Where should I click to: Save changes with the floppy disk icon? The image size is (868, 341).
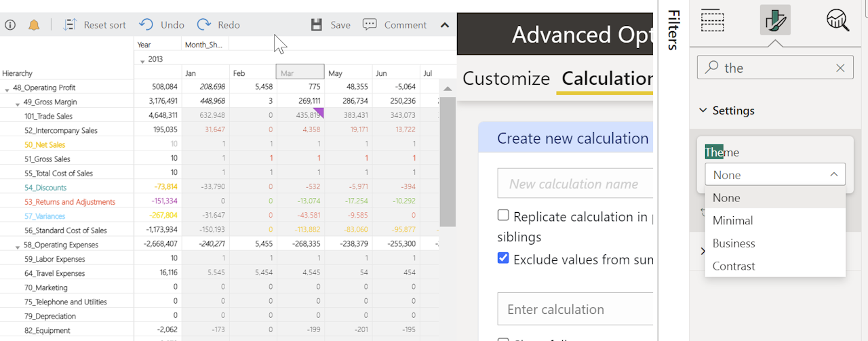coord(317,25)
